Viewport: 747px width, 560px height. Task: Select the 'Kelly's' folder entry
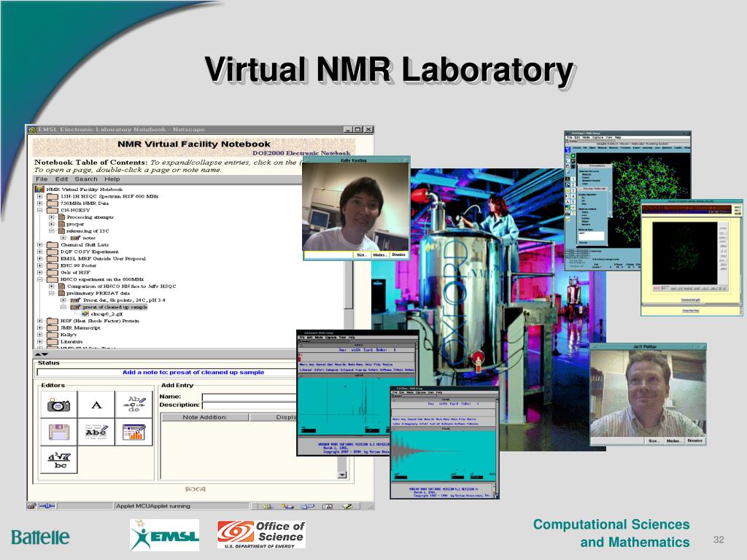pos(68,335)
